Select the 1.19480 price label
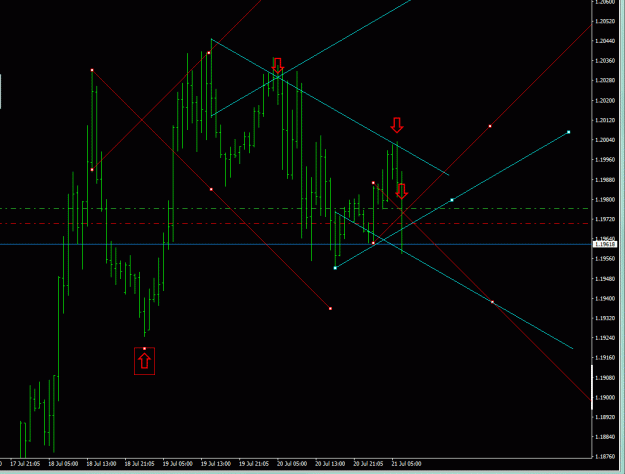This screenshot has width=625, height=474. (605, 279)
